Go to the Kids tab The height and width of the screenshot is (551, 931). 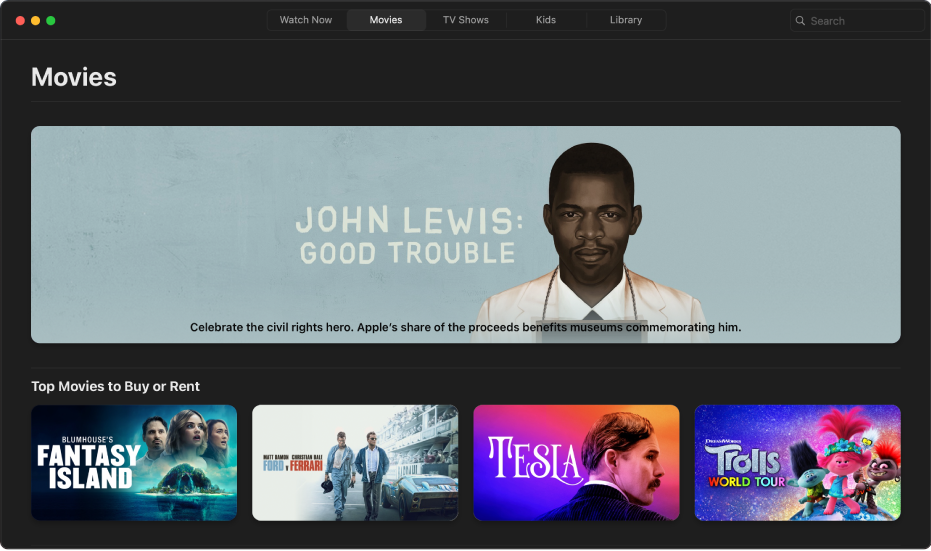point(546,20)
